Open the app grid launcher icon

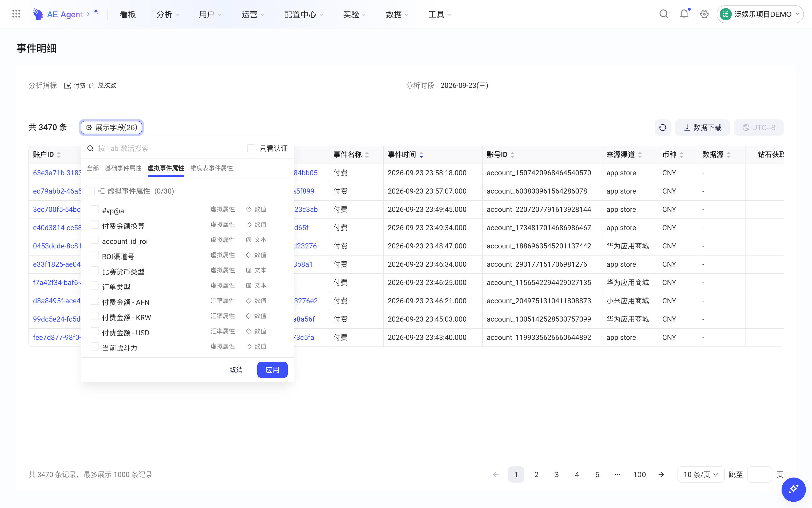pyautogui.click(x=16, y=14)
